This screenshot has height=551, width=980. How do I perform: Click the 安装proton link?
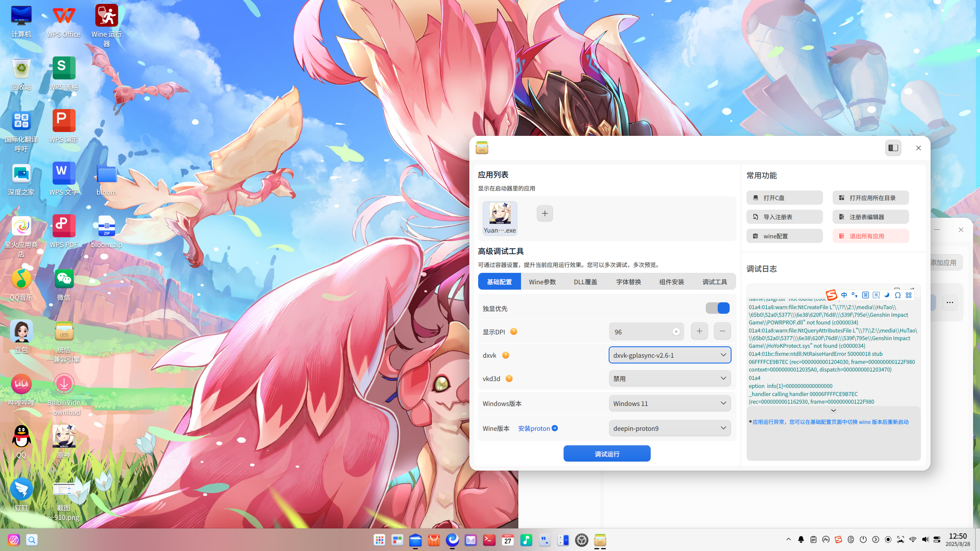[537, 428]
